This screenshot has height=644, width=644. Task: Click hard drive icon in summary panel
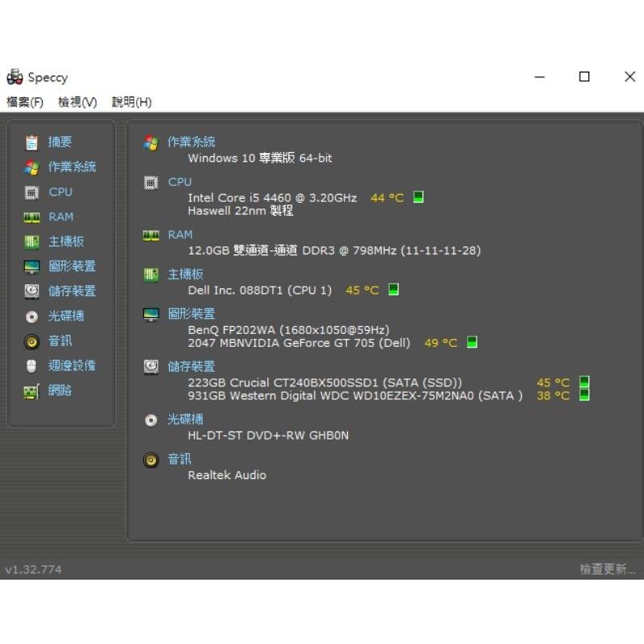point(151,367)
